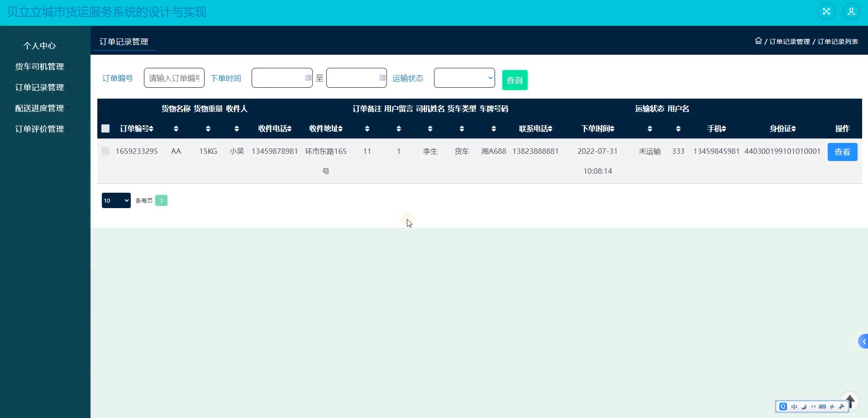Expand 订单评价管理 in the sidebar
The image size is (868, 418).
[x=39, y=129]
